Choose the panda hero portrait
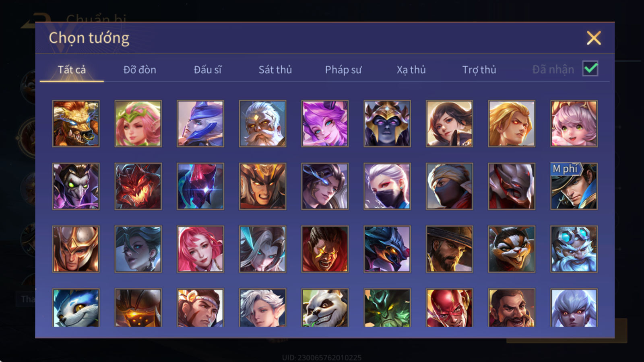Viewport: 644px width, 362px height. coord(325,308)
